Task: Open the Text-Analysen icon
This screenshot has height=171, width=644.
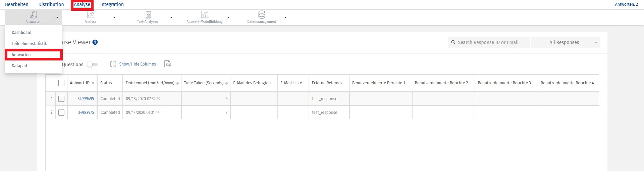Action: click(x=148, y=14)
